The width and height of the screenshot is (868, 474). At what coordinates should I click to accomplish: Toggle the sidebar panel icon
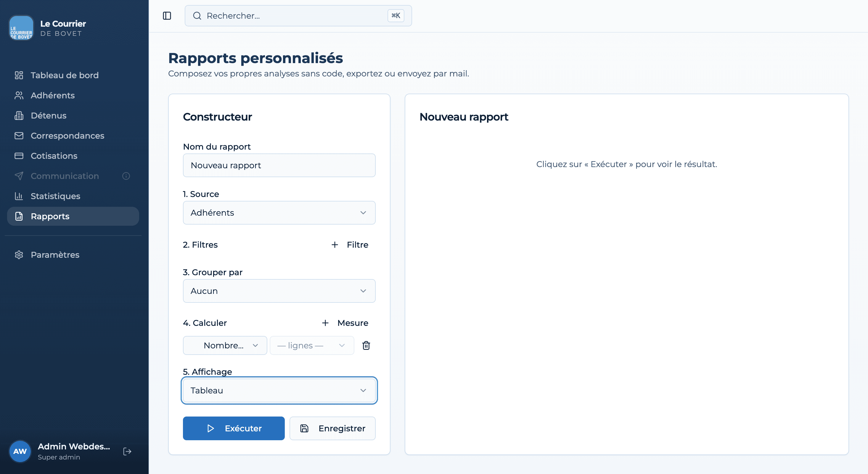coord(167,16)
